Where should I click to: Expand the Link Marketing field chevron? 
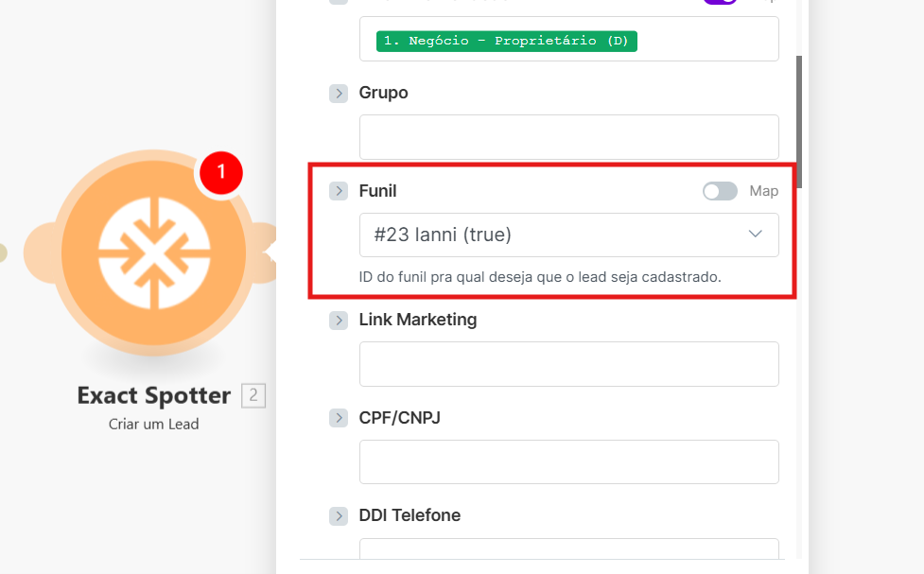point(339,320)
